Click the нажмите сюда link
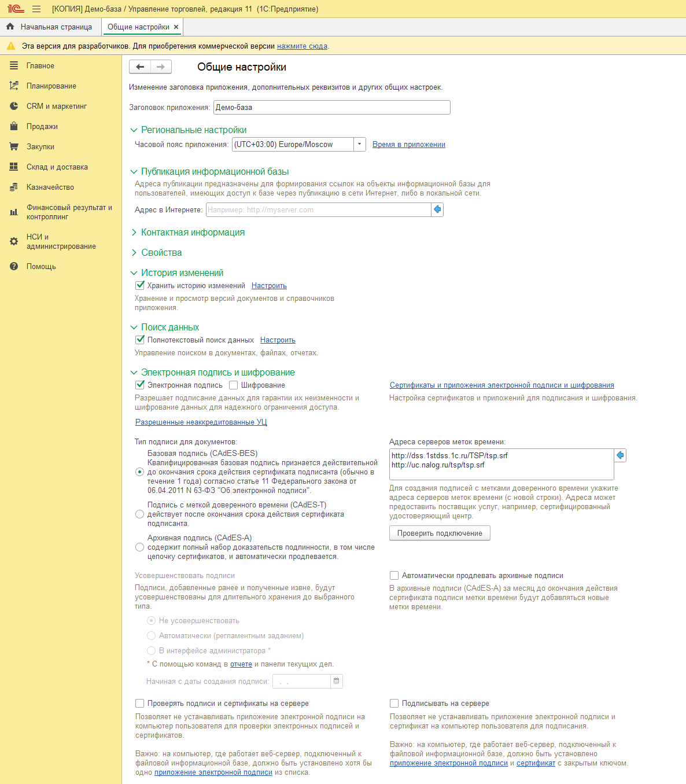This screenshot has height=784, width=686. 302,46
